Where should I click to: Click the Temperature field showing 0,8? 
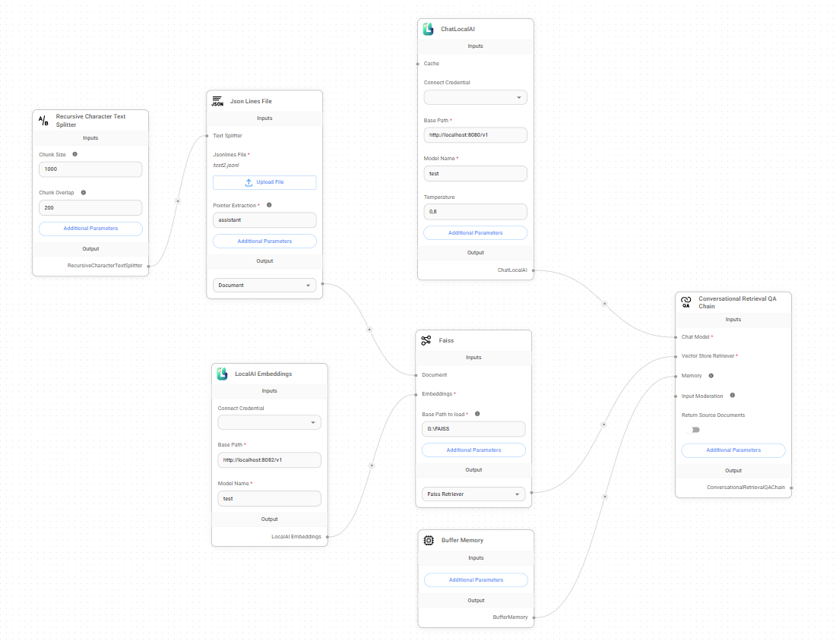click(476, 211)
